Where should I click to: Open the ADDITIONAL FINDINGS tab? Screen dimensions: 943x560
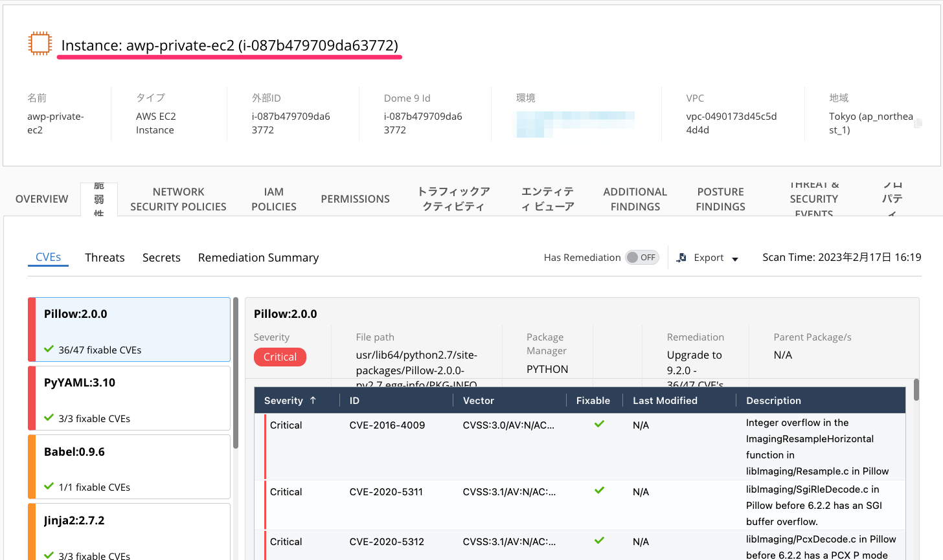point(635,199)
